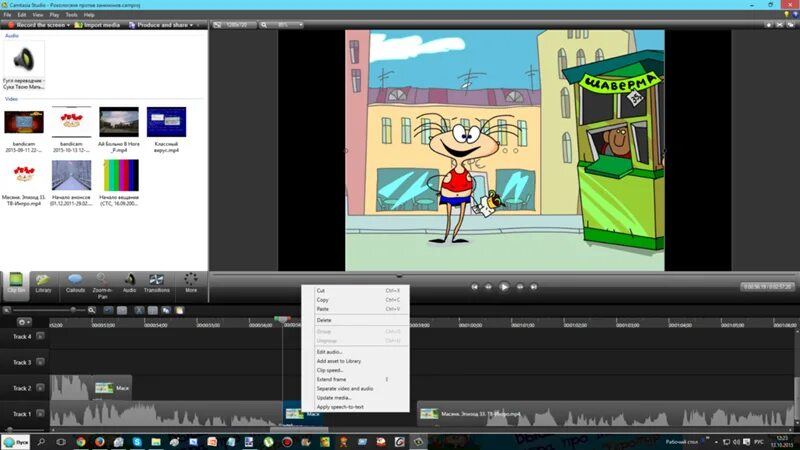This screenshot has height=450, width=800.
Task: Click the taskbar search icon
Action: click(41, 442)
